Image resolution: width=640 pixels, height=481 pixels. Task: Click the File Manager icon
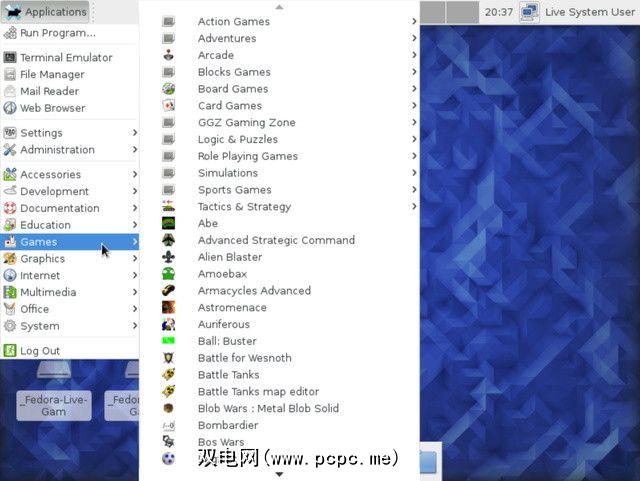10,74
